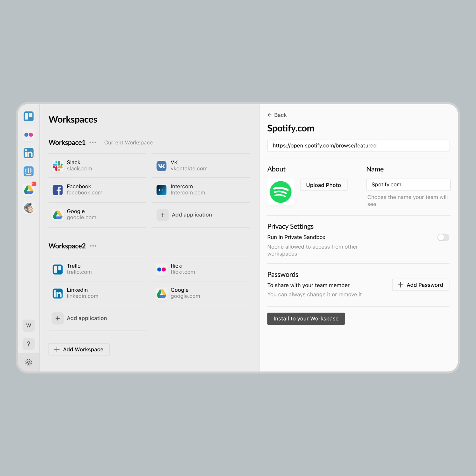
Task: Open Workspace1 options three-dot menu
Action: pos(93,142)
